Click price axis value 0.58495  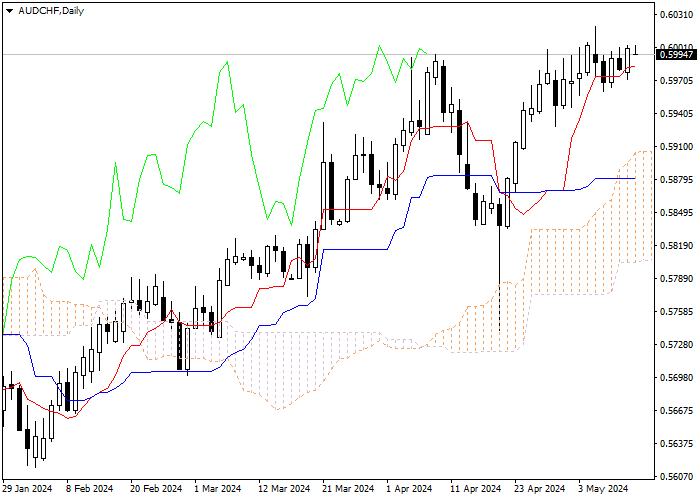click(x=677, y=212)
